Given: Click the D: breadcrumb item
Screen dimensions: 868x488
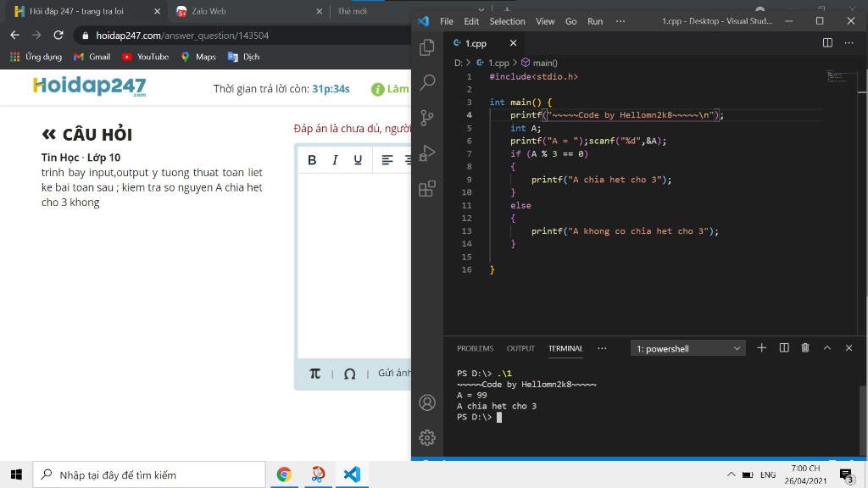Looking at the screenshot, I should [x=459, y=63].
